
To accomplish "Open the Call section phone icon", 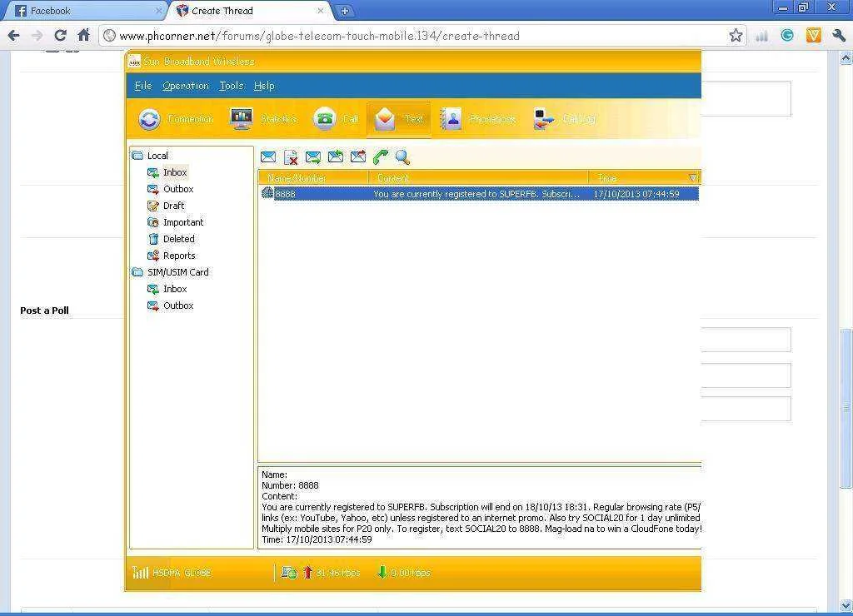I will [x=325, y=118].
